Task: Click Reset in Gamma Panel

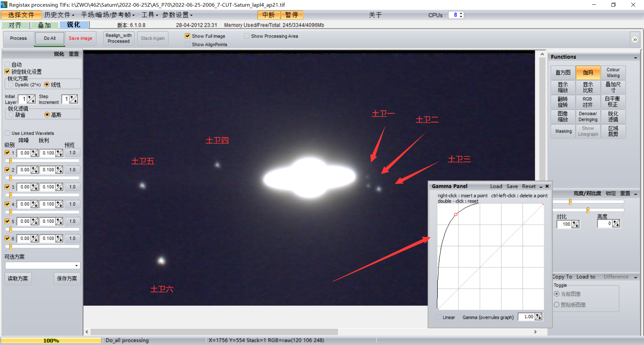Action: [x=529, y=186]
